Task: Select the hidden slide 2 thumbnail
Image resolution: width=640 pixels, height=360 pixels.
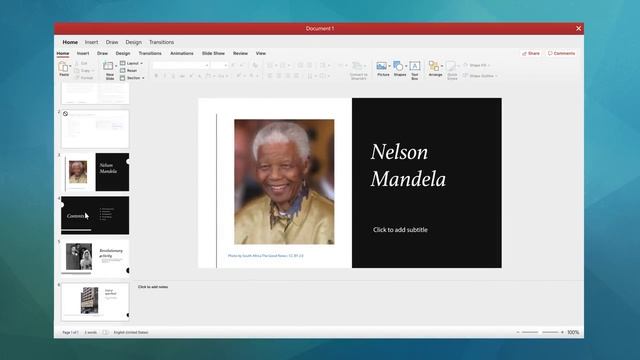Action: (x=95, y=129)
